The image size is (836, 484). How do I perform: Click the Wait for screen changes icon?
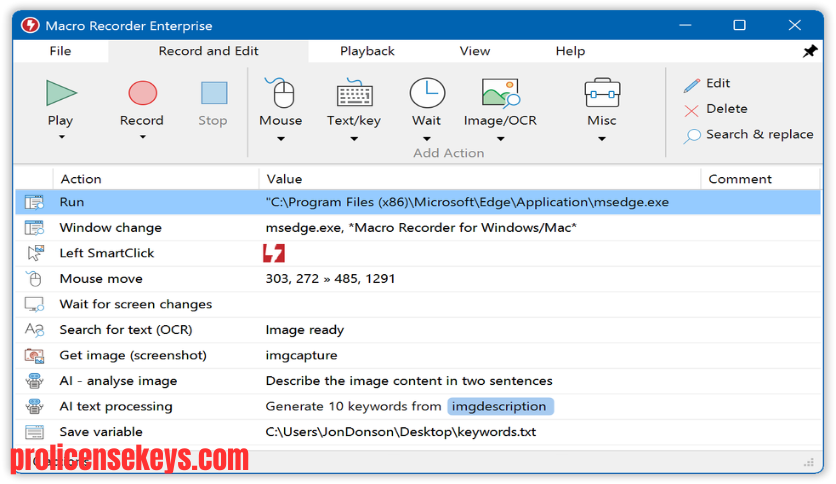click(x=34, y=304)
